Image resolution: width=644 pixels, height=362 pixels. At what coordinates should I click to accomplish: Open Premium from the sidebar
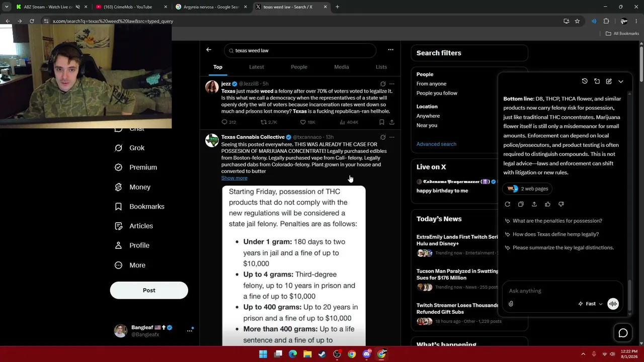click(137, 167)
